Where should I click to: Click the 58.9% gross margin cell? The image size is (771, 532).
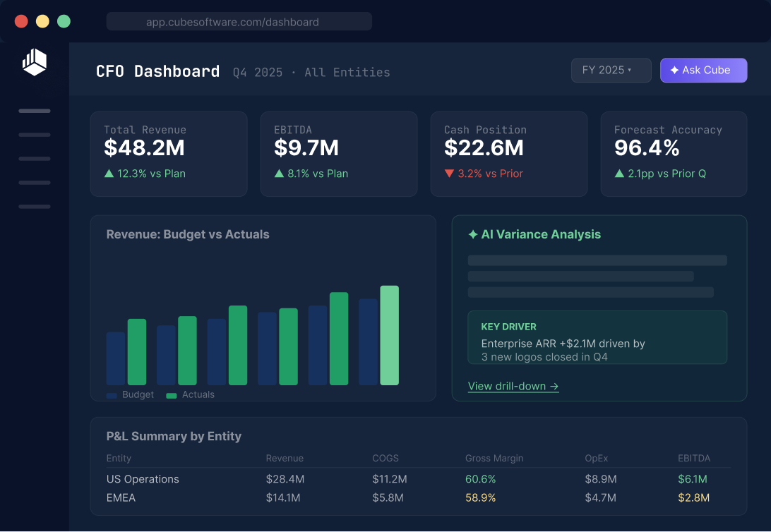(480, 497)
